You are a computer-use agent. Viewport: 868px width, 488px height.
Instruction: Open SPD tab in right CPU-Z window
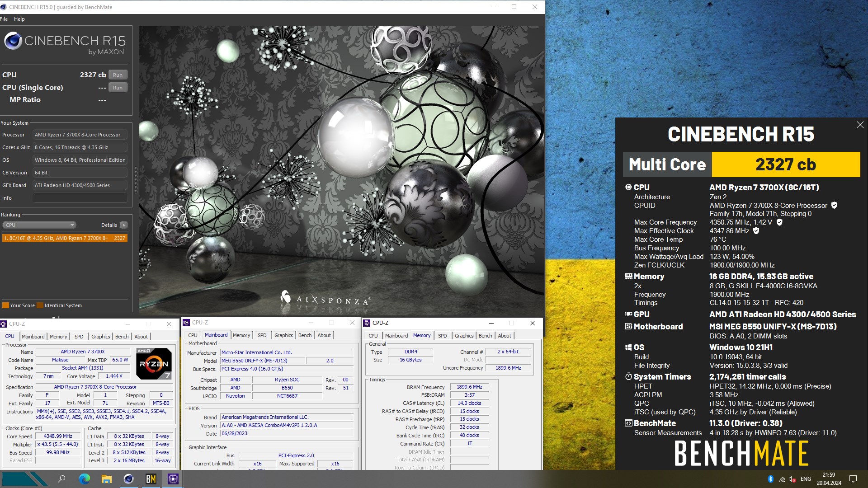point(443,336)
